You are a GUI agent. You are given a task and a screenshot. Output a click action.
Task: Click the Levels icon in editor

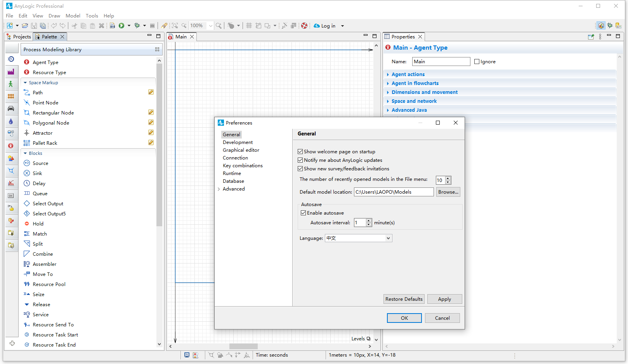click(368, 338)
